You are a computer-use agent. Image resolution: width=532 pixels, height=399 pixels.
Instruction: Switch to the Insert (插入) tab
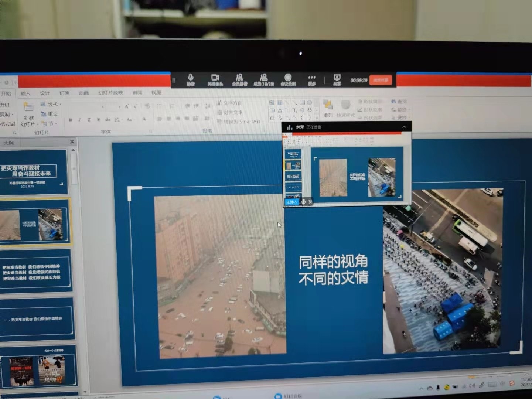[x=25, y=93]
